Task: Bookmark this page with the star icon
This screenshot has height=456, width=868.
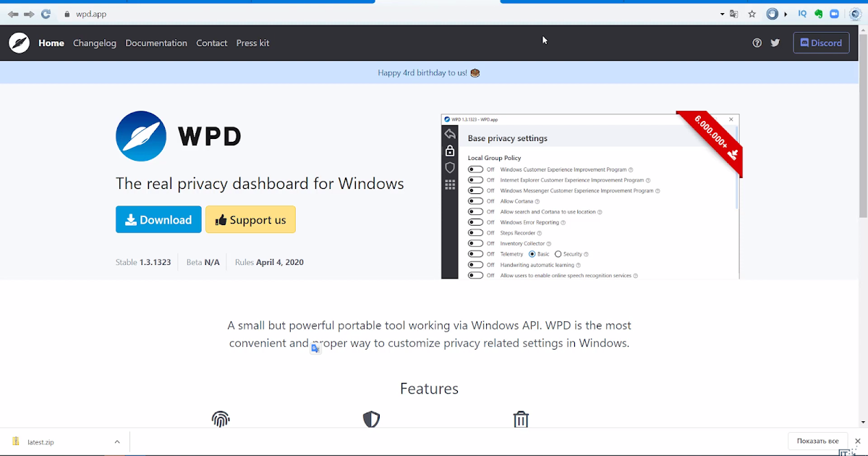Action: pyautogui.click(x=752, y=14)
